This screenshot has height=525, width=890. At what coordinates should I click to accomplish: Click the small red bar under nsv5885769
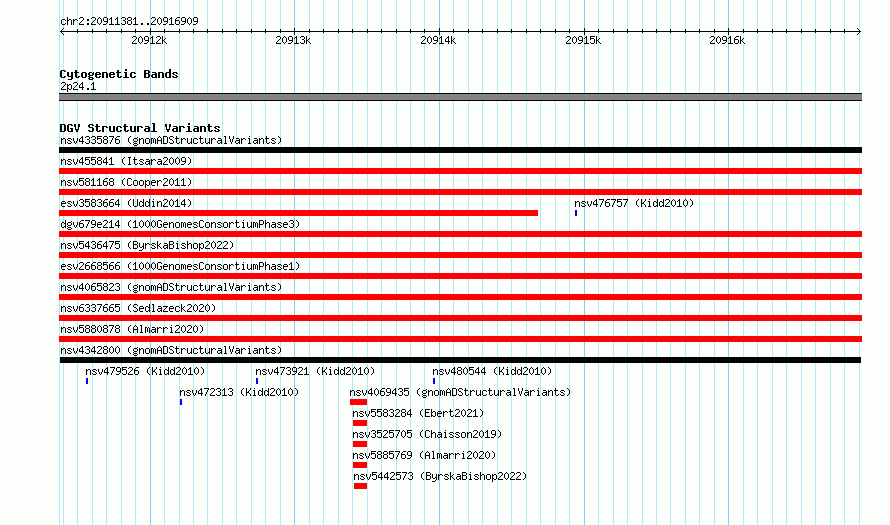coord(359,465)
